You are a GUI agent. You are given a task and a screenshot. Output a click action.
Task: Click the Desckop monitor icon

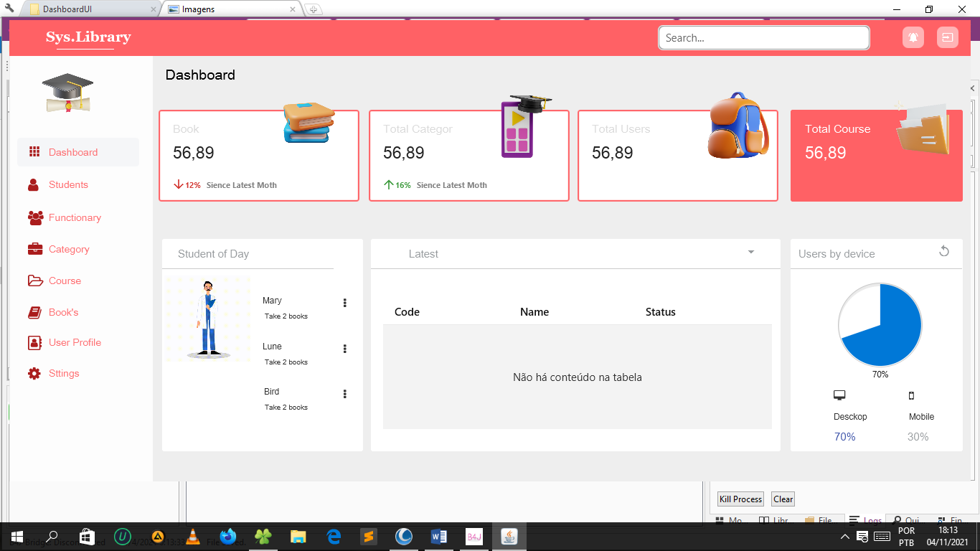[x=839, y=395]
